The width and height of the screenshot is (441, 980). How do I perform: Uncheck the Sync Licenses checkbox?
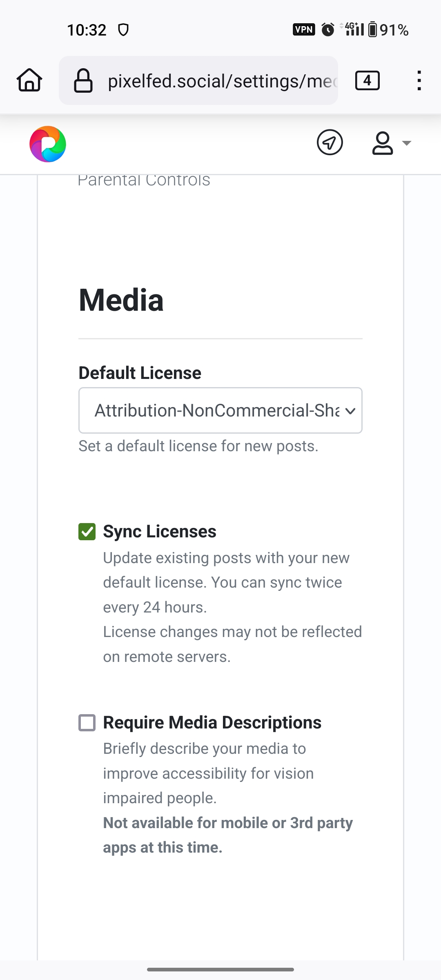[87, 532]
